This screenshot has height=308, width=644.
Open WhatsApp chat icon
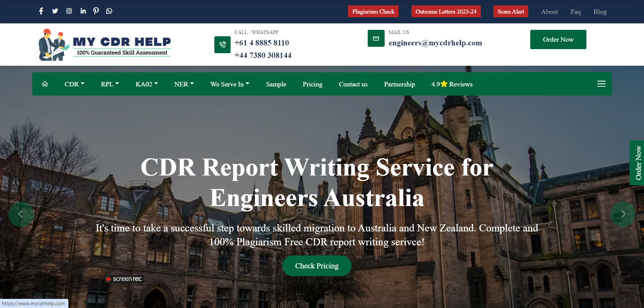(109, 11)
